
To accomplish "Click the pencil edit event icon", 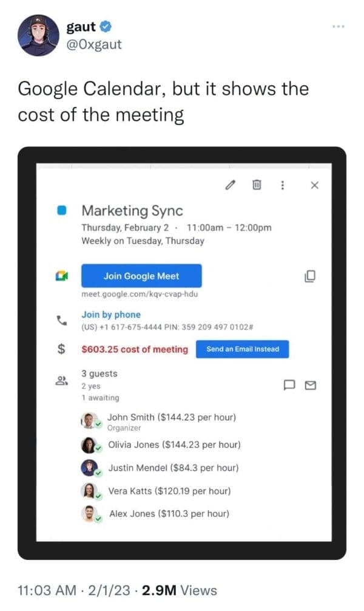I will pos(230,185).
